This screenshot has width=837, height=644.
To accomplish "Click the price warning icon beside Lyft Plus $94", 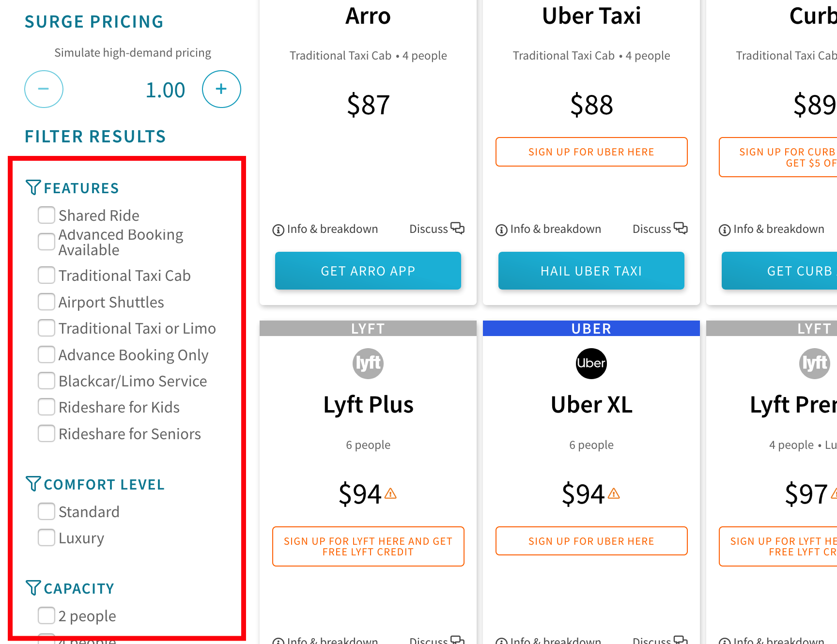I will pyautogui.click(x=390, y=494).
